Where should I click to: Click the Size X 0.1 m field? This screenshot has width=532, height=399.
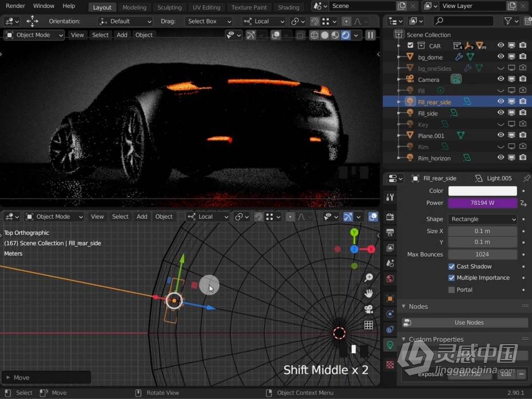(482, 231)
